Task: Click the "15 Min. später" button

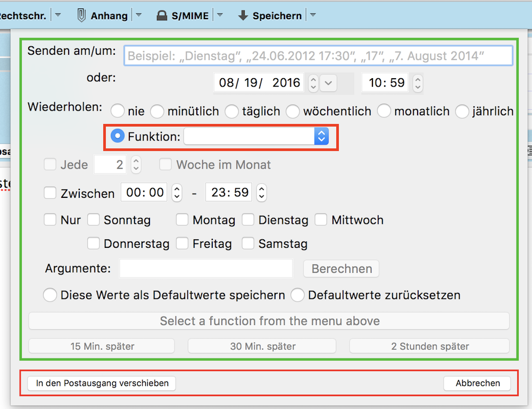Action: (102, 346)
